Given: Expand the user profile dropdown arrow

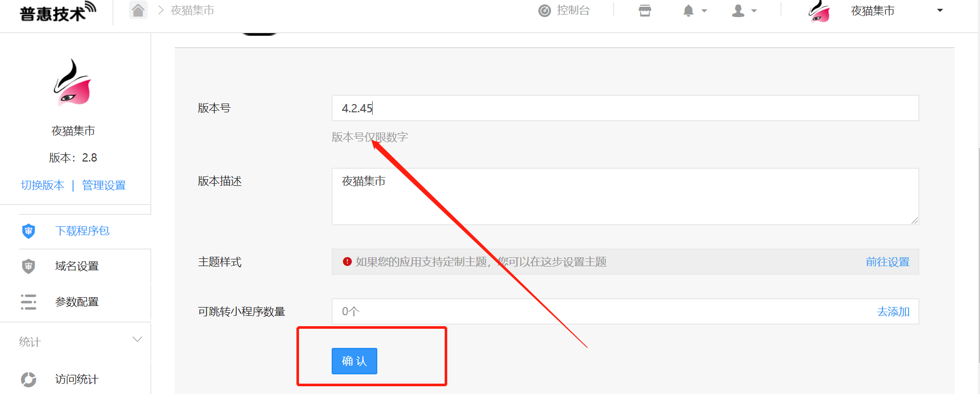Looking at the screenshot, I should click(x=754, y=11).
